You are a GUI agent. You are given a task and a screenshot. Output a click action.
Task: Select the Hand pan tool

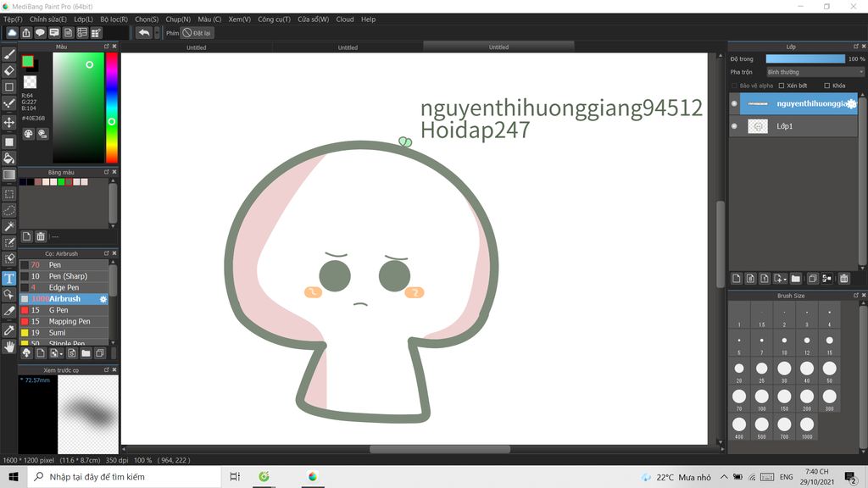point(8,347)
